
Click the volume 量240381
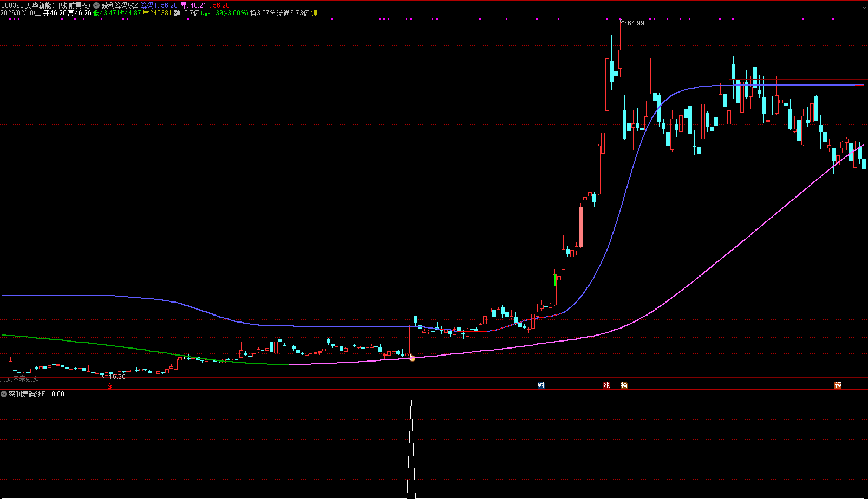tap(158, 13)
